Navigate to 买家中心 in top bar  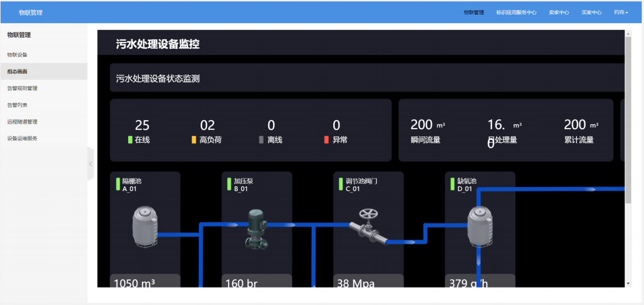pyautogui.click(x=591, y=12)
